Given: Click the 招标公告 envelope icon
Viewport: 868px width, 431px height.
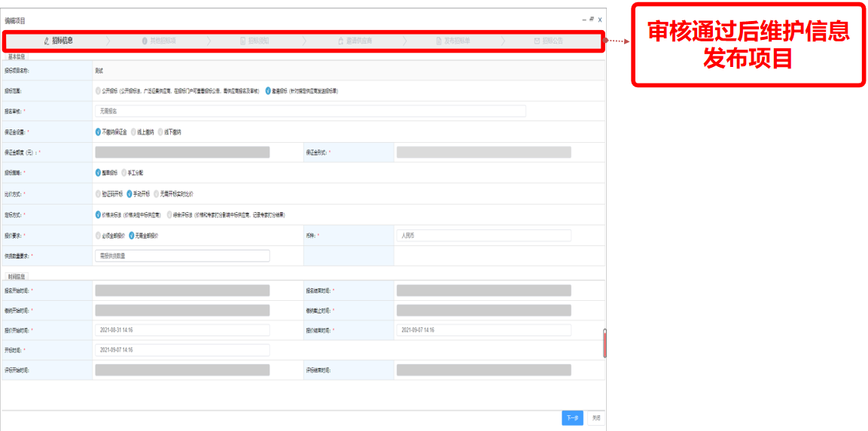Looking at the screenshot, I should [536, 41].
